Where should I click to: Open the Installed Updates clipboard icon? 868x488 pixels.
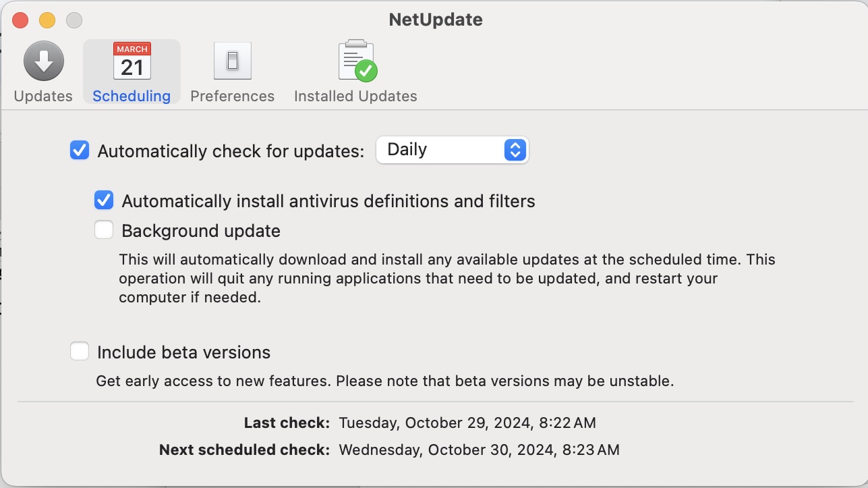click(x=357, y=61)
